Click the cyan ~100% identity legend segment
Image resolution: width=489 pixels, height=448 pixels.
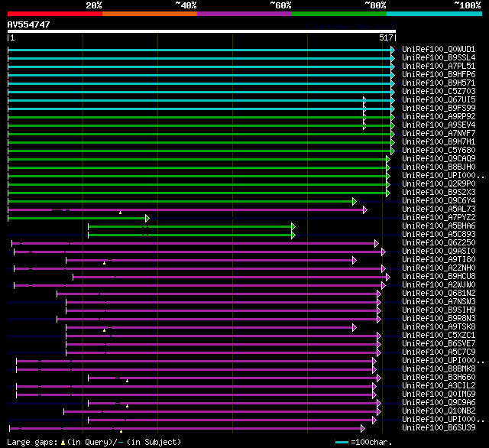tap(435, 14)
